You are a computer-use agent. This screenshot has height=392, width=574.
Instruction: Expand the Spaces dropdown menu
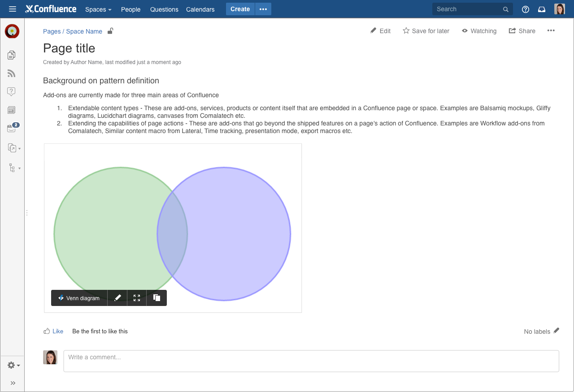[98, 9]
